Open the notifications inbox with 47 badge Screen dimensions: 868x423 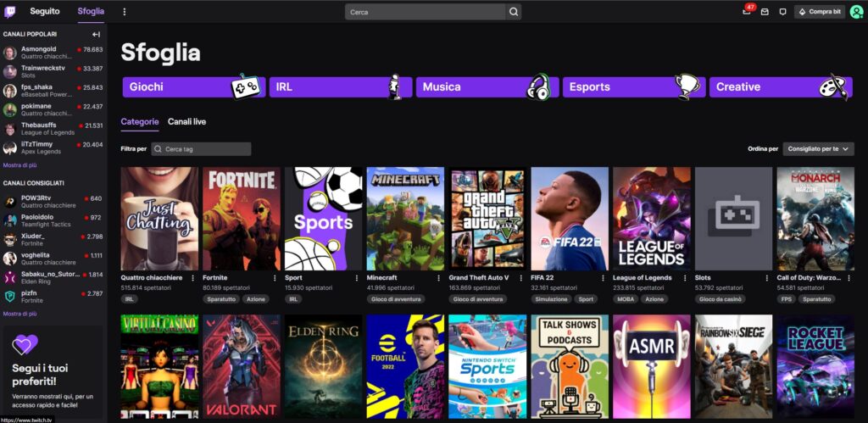(x=747, y=12)
